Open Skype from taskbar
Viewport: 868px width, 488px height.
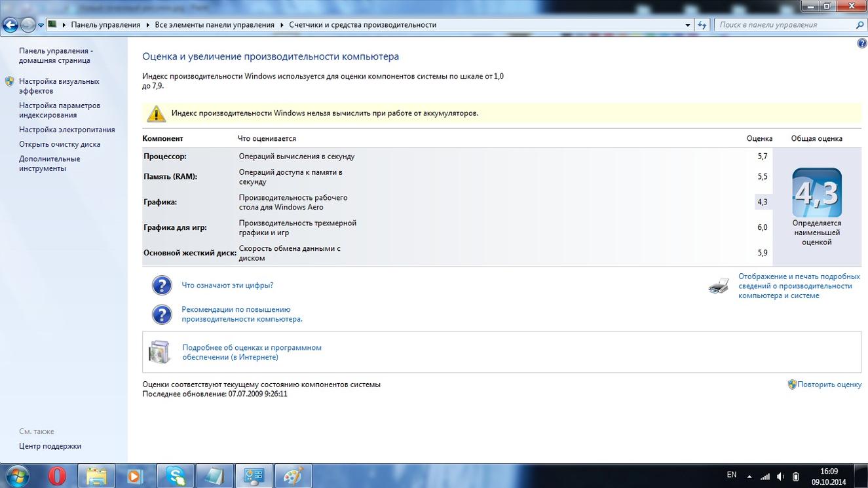click(176, 476)
